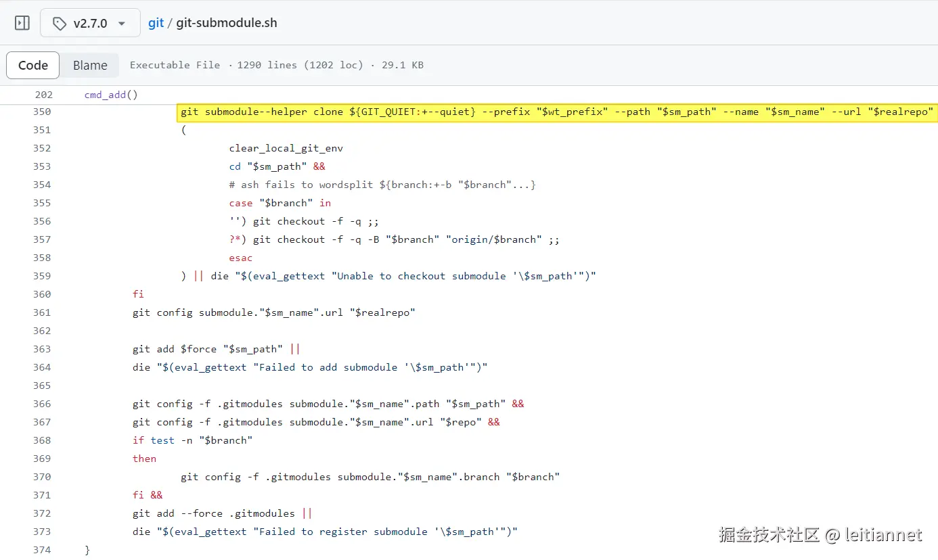This screenshot has width=938, height=560.
Task: Select line number 366
Action: (42, 404)
